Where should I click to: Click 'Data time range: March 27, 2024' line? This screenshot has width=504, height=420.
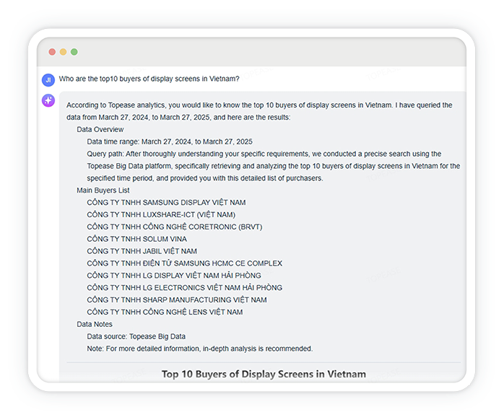[x=170, y=141]
